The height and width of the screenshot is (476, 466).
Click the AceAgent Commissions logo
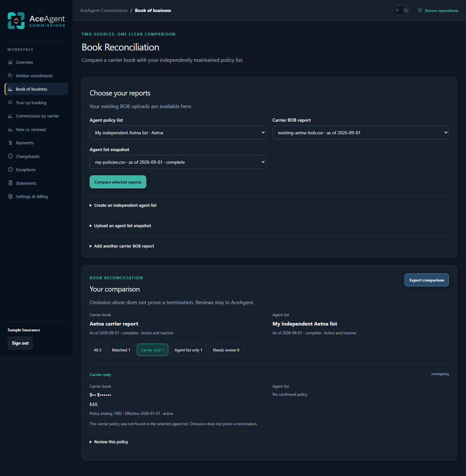click(x=36, y=21)
